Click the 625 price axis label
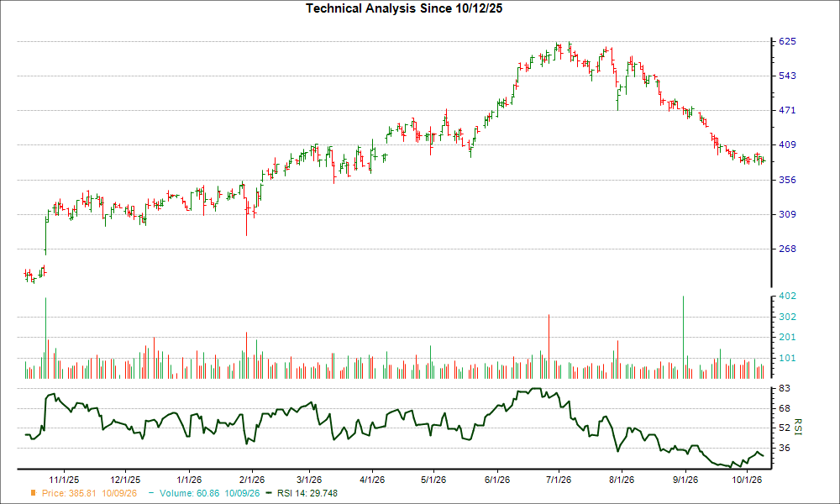 pos(787,41)
